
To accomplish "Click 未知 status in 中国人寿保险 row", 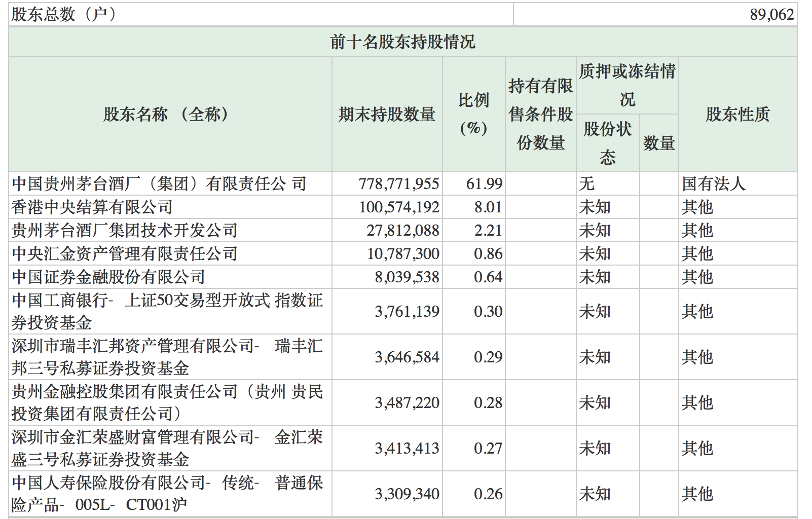I will (x=595, y=494).
